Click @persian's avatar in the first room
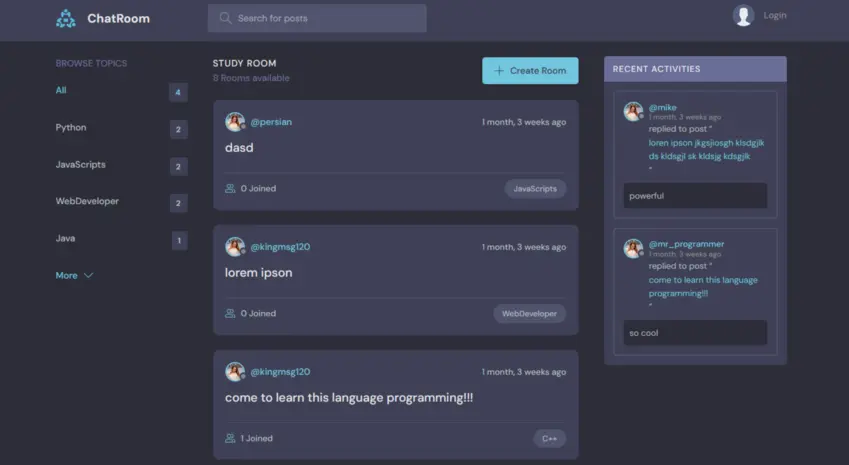This screenshot has height=465, width=849. click(x=235, y=122)
